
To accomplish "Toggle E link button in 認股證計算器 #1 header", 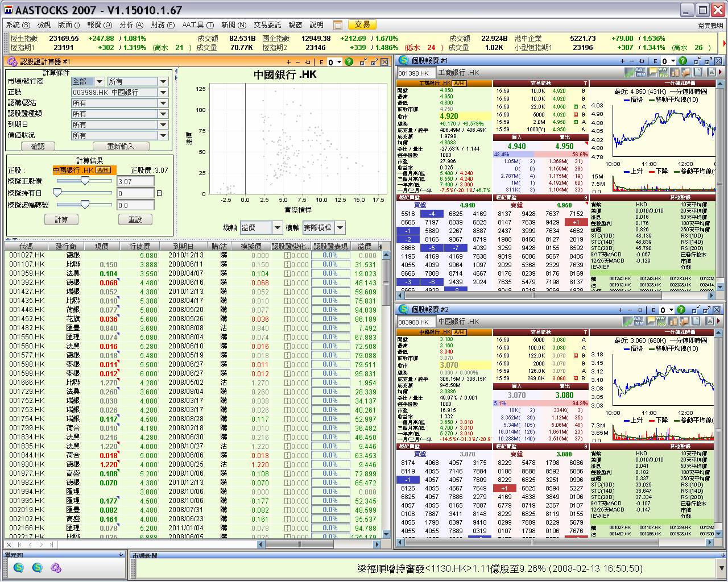I will (x=321, y=62).
